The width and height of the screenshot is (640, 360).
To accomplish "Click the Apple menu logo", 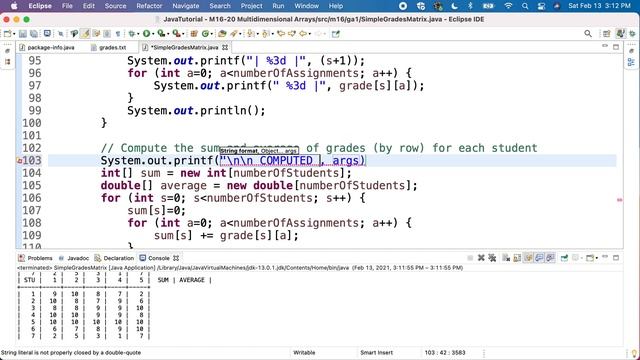I will tap(14, 6).
